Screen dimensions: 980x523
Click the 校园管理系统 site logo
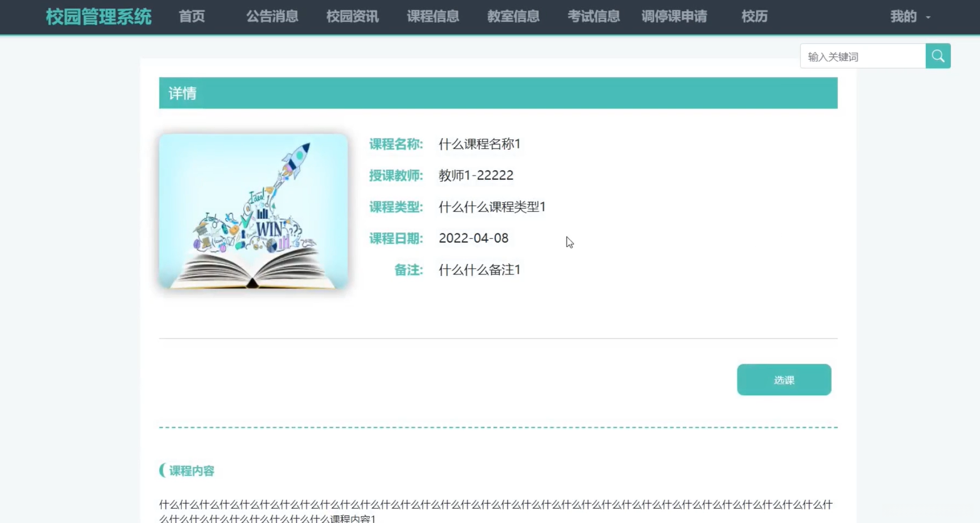(x=98, y=16)
